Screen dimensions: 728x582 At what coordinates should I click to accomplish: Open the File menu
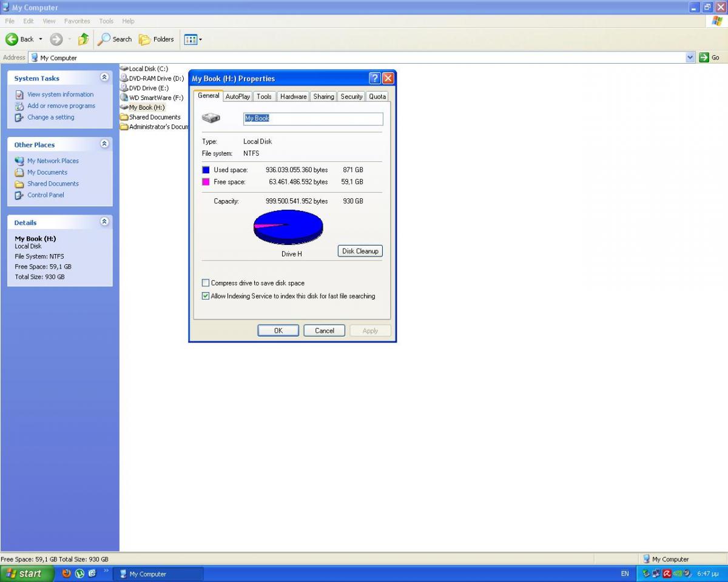10,21
